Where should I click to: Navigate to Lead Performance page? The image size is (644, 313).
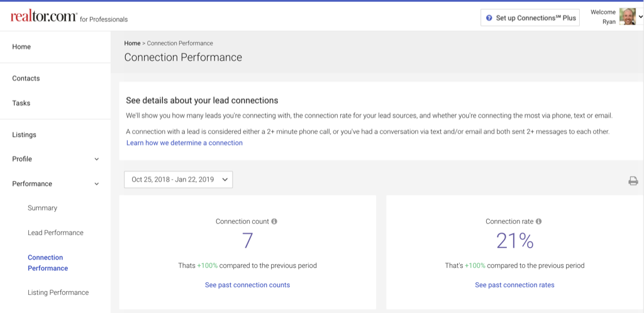[x=55, y=233]
